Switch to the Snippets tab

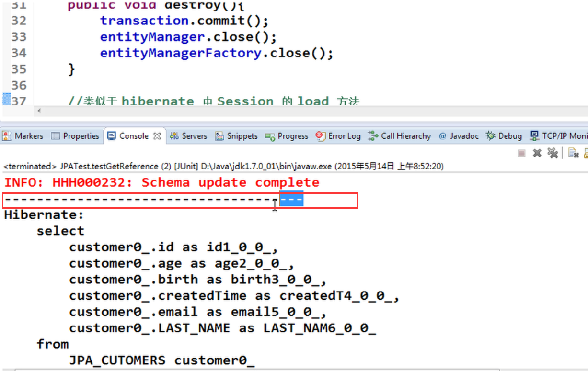point(237,136)
